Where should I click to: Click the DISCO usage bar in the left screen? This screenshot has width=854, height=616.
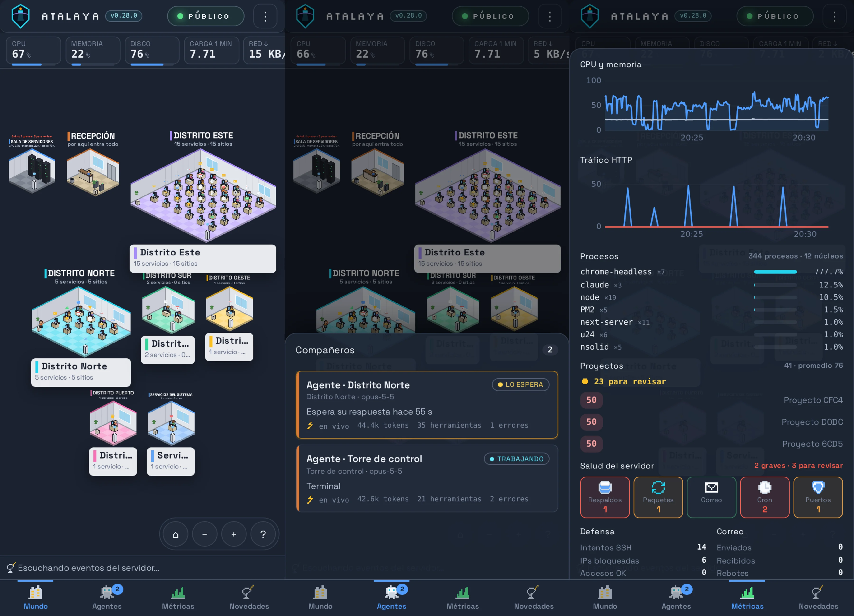[x=152, y=64]
